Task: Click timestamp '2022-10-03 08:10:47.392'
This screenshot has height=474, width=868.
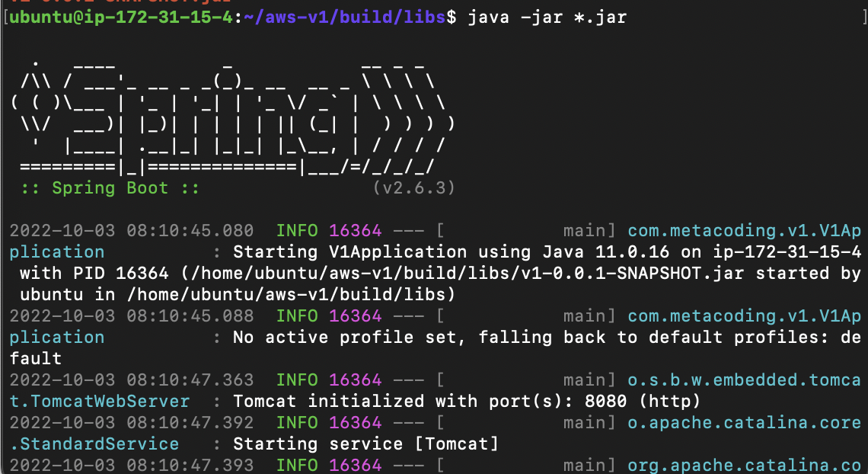Action: pos(132,422)
